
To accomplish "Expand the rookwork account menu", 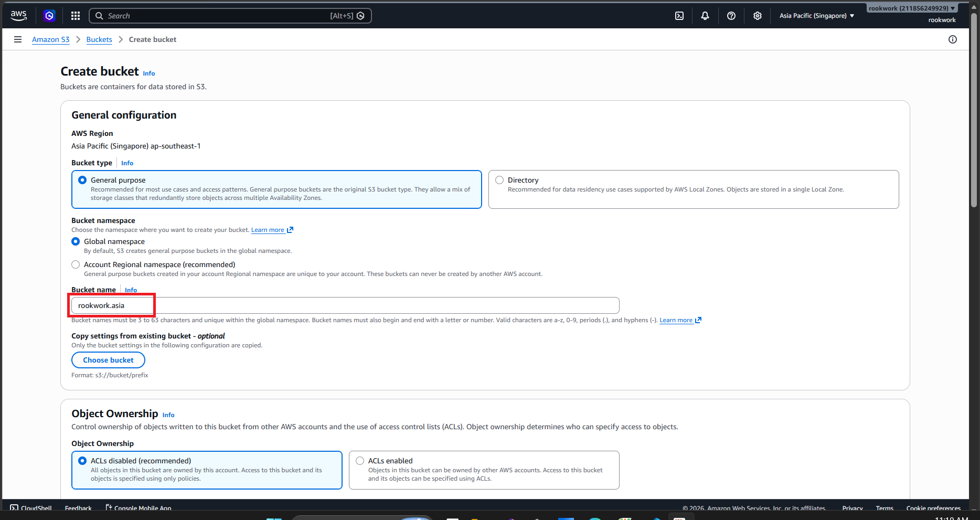I will 912,8.
